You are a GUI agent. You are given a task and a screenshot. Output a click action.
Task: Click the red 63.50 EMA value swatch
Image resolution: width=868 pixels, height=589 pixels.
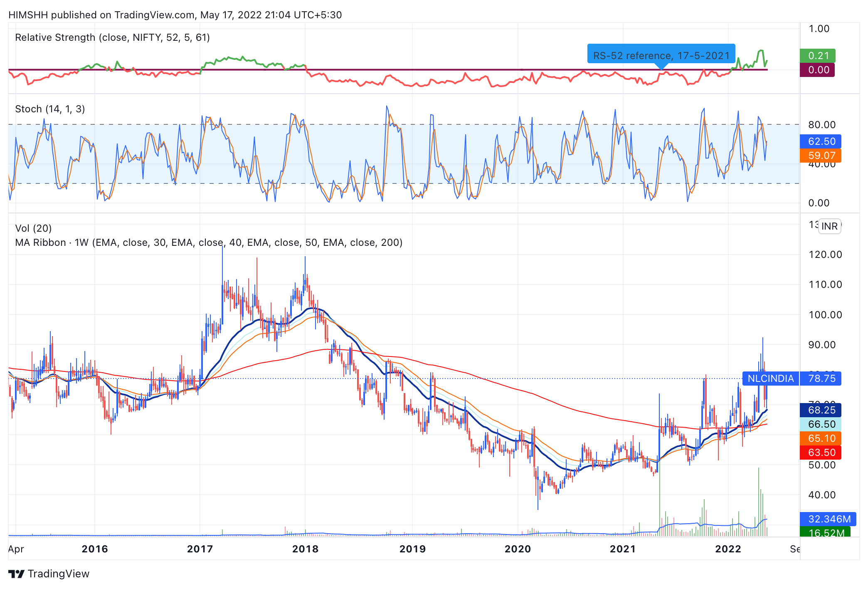[821, 453]
